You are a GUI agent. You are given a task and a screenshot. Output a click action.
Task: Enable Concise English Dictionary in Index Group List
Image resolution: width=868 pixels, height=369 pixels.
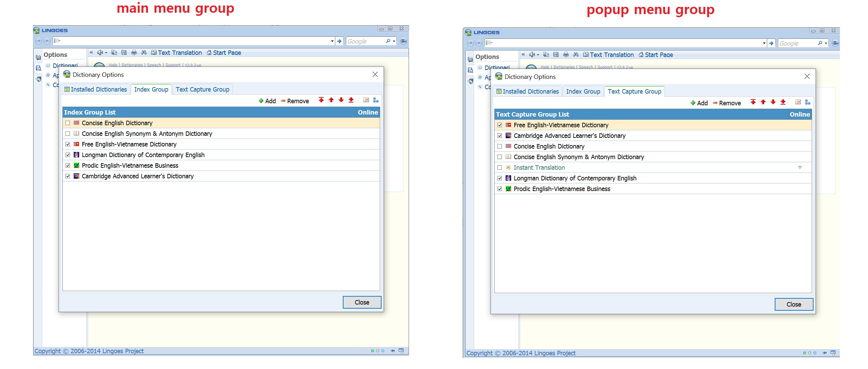[x=68, y=123]
